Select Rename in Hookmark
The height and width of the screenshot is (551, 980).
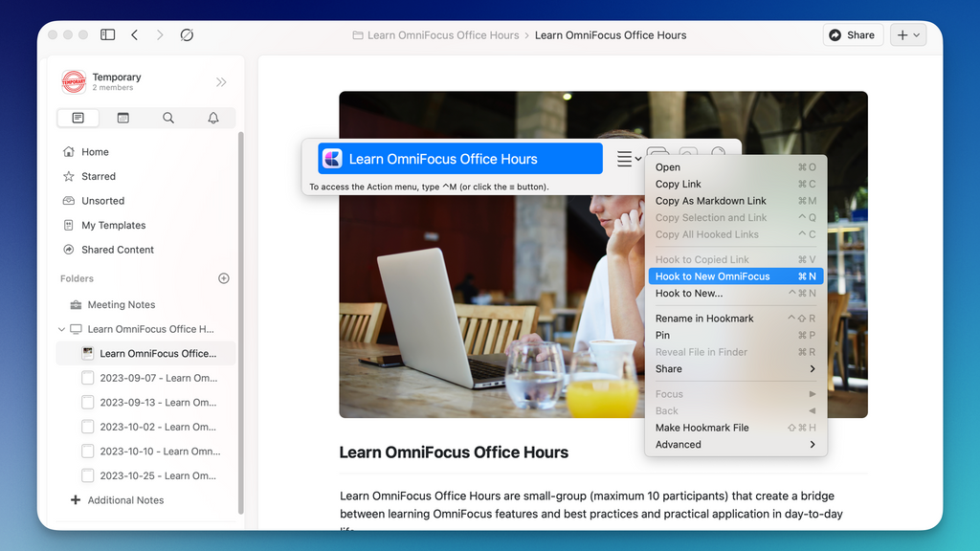(736, 318)
